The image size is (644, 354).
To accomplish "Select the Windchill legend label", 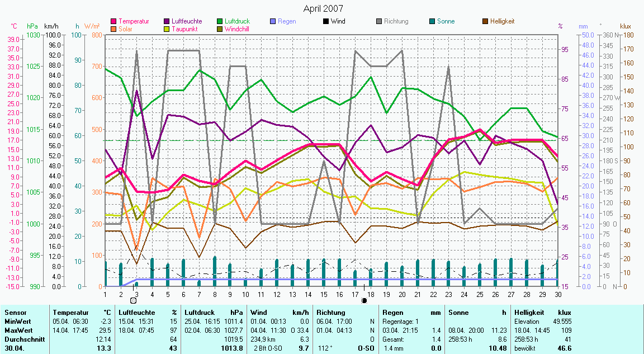I will pyautogui.click(x=237, y=29).
